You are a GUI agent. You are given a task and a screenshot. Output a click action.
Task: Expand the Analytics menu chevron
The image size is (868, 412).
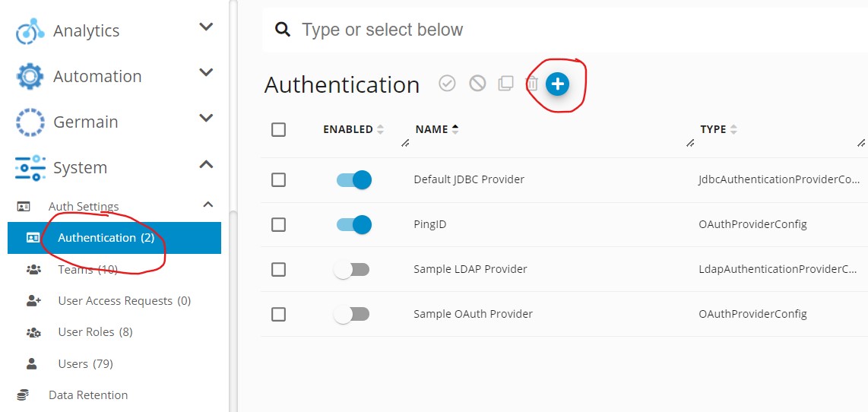(x=206, y=28)
